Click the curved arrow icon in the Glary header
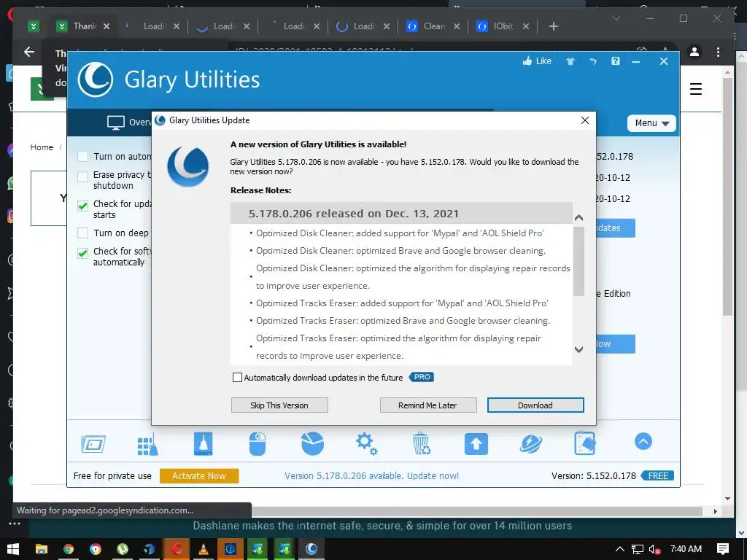This screenshot has width=747, height=560. click(x=592, y=61)
